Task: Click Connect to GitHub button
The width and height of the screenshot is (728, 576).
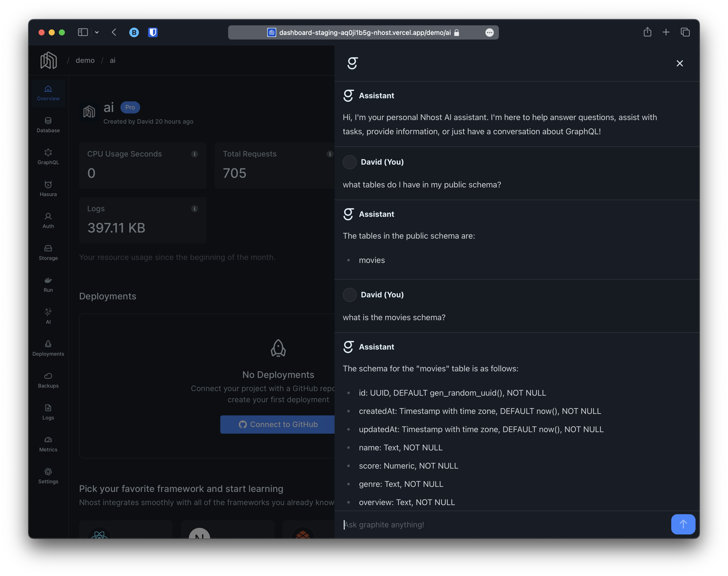Action: coord(277,424)
